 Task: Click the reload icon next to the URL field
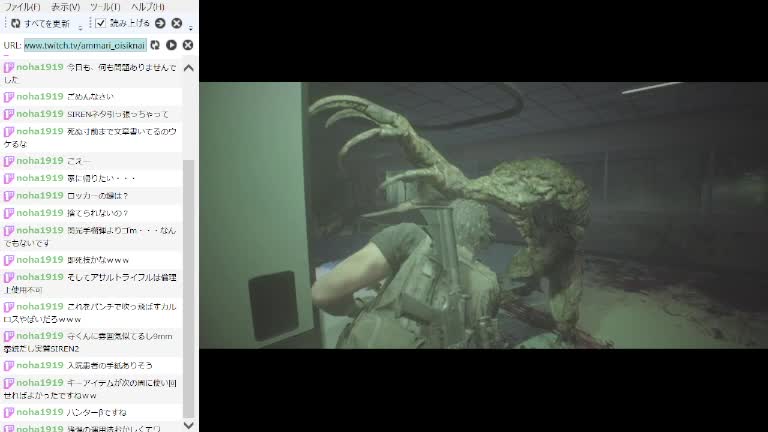pyautogui.click(x=155, y=45)
